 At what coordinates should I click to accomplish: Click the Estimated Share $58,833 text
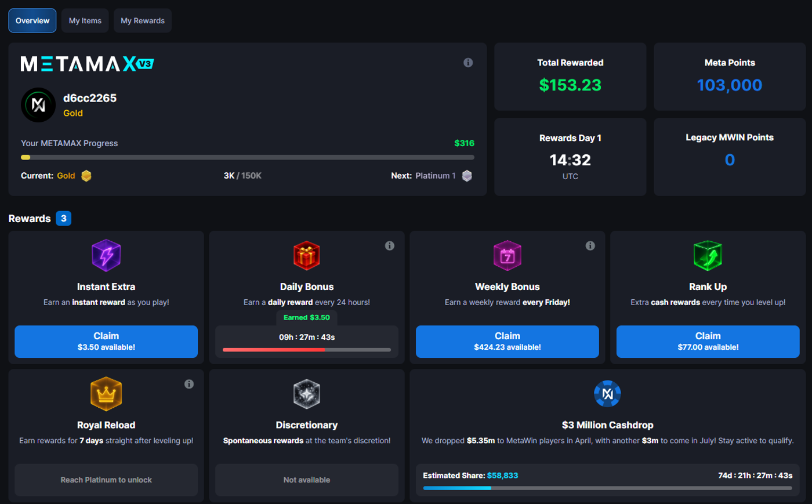470,476
